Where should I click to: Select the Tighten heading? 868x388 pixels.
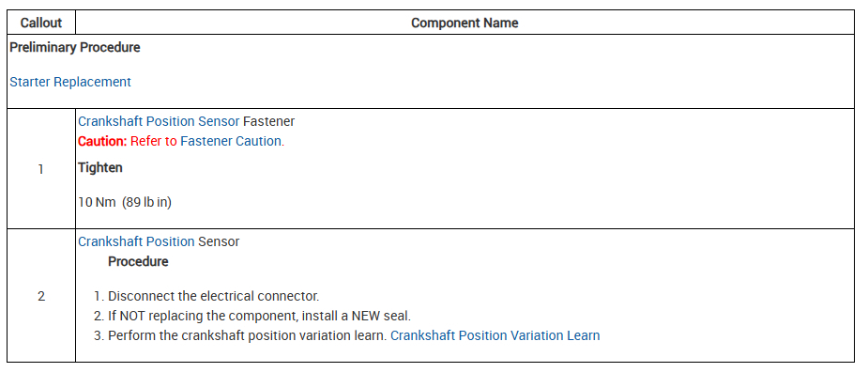100,167
